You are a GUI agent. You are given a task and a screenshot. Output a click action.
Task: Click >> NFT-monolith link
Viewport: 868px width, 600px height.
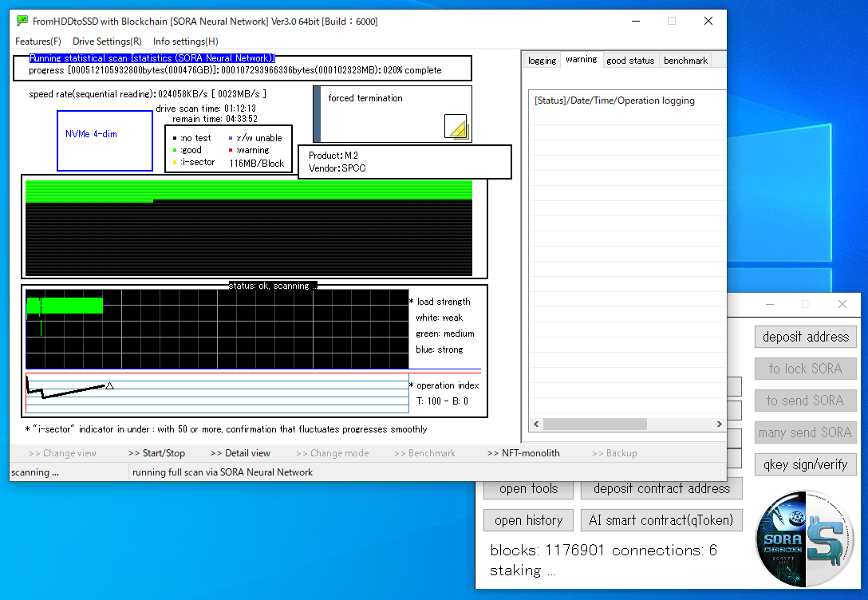pos(523,453)
